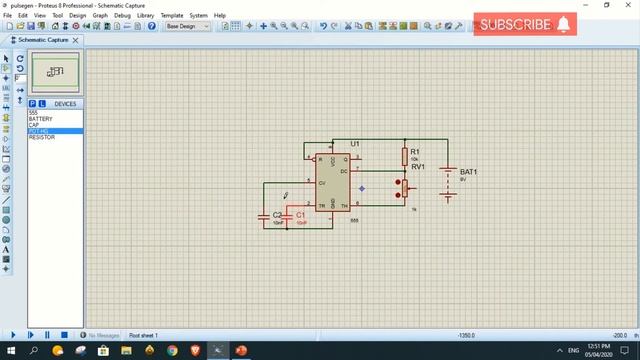Click the Undo arrow icon

click(323, 26)
